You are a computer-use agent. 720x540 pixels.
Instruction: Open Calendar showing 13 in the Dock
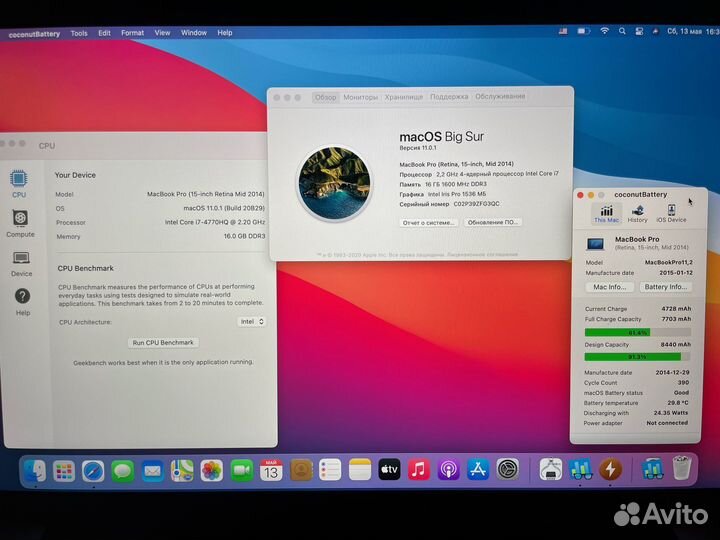point(271,470)
